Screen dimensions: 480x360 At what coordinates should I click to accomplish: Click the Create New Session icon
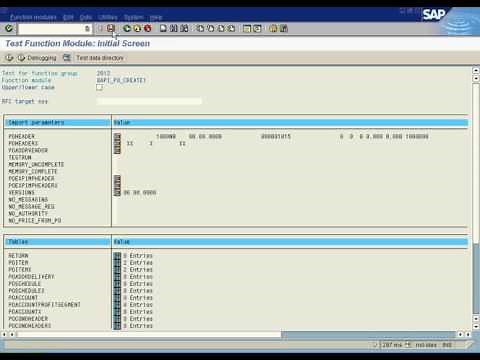tap(247, 28)
